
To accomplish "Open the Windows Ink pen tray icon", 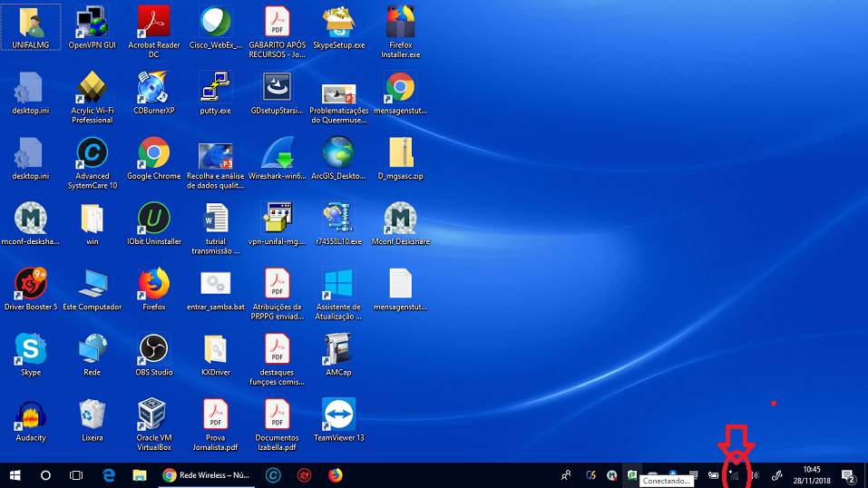I will 776,475.
